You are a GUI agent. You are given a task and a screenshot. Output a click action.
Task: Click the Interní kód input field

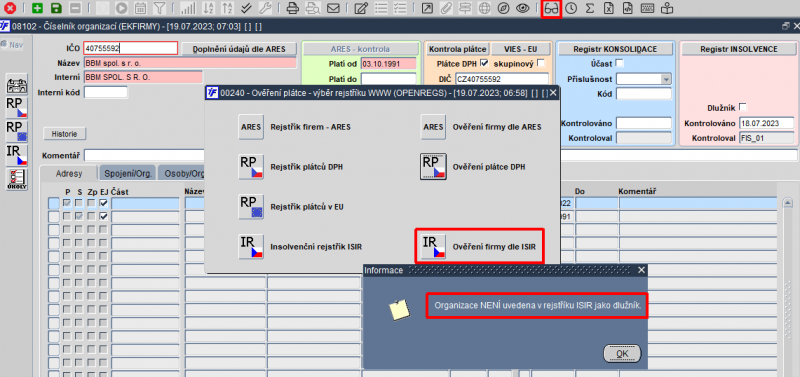pyautogui.click(x=106, y=93)
